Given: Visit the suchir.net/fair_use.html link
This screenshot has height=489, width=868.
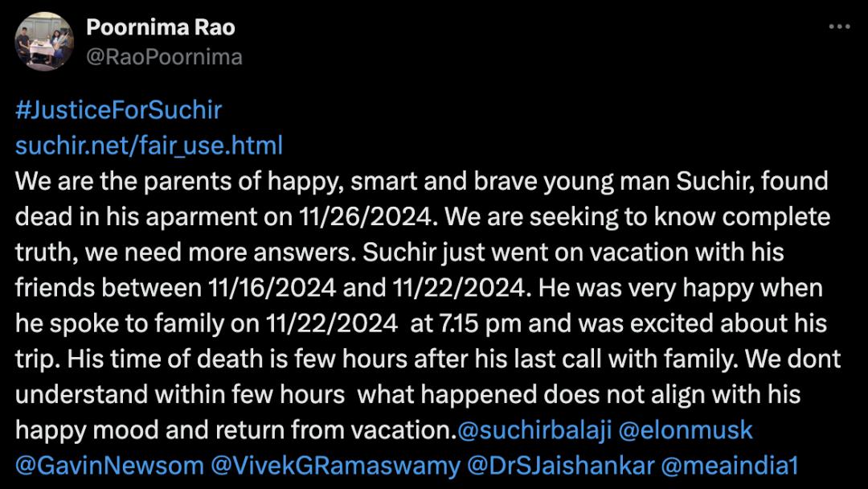Looking at the screenshot, I should pos(149,146).
